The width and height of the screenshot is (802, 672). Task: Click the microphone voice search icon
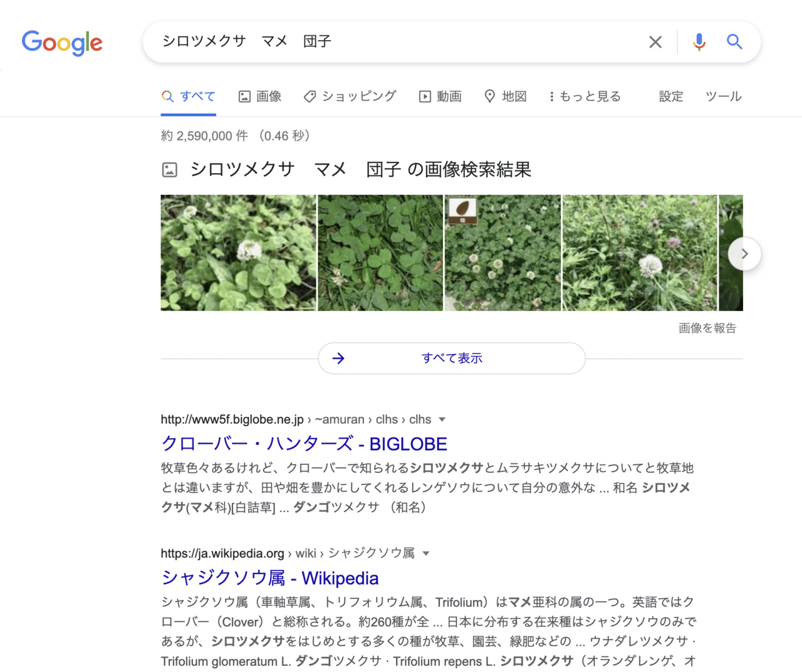pyautogui.click(x=698, y=41)
